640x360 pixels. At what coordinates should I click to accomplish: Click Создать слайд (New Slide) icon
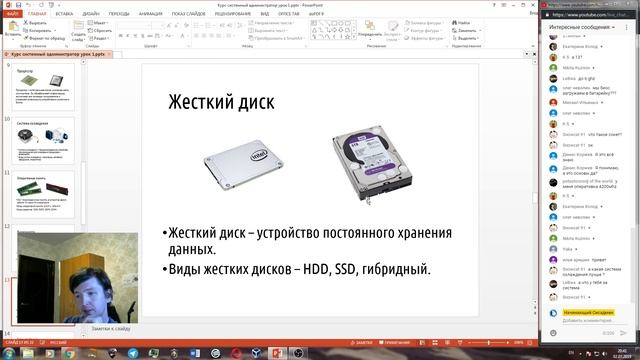(x=78, y=26)
